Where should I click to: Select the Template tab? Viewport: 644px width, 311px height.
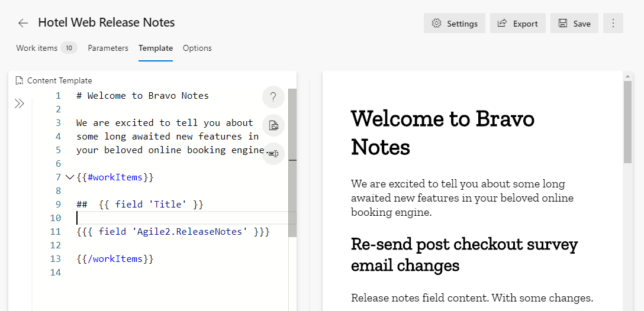[156, 48]
